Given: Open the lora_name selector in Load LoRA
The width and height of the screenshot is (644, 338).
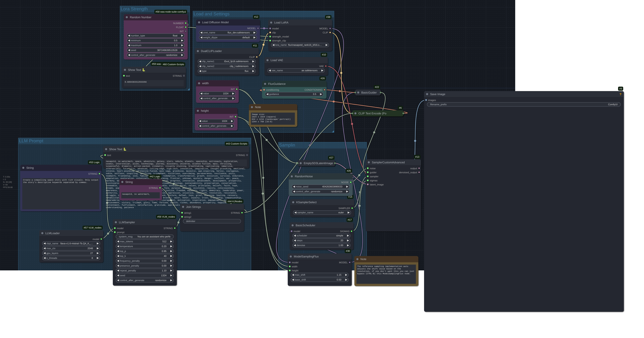Looking at the screenshot, I should point(300,45).
